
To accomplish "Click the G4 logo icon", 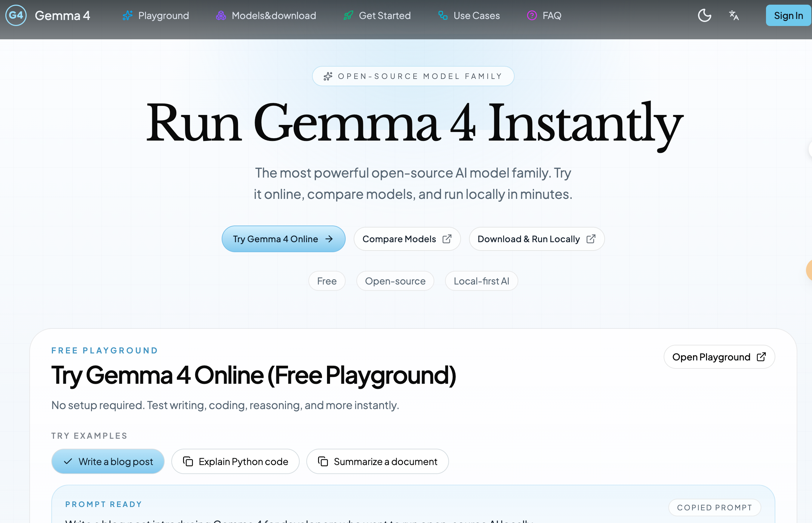I will [16, 15].
